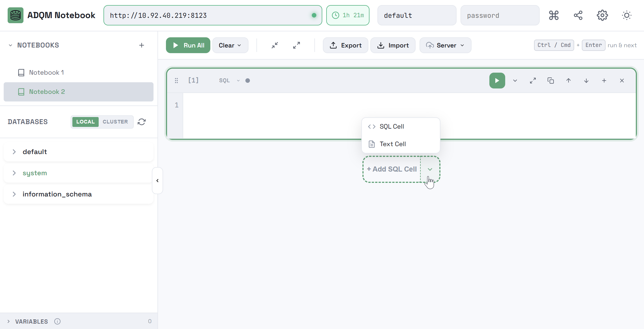Refresh the databases list
Screen dimensions: 644x329
coord(142,122)
